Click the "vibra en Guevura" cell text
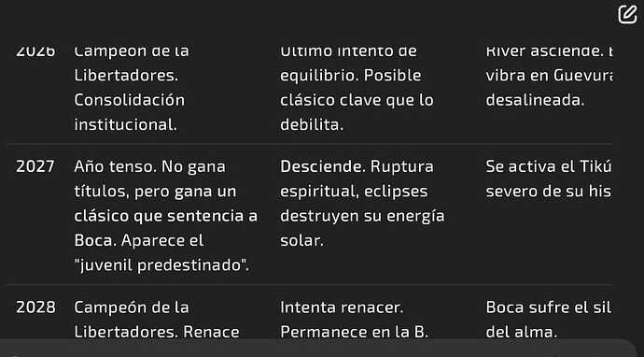 (549, 76)
